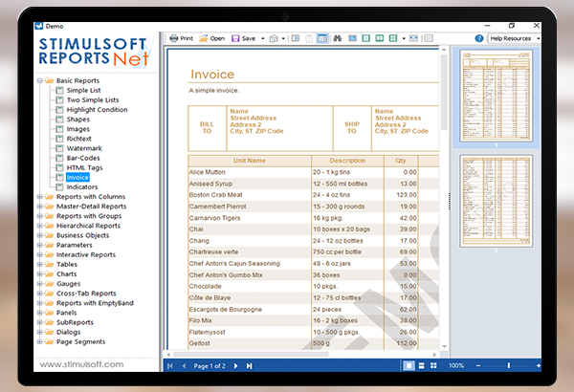
Task: Open the Highlight Condition report
Action: 97,109
